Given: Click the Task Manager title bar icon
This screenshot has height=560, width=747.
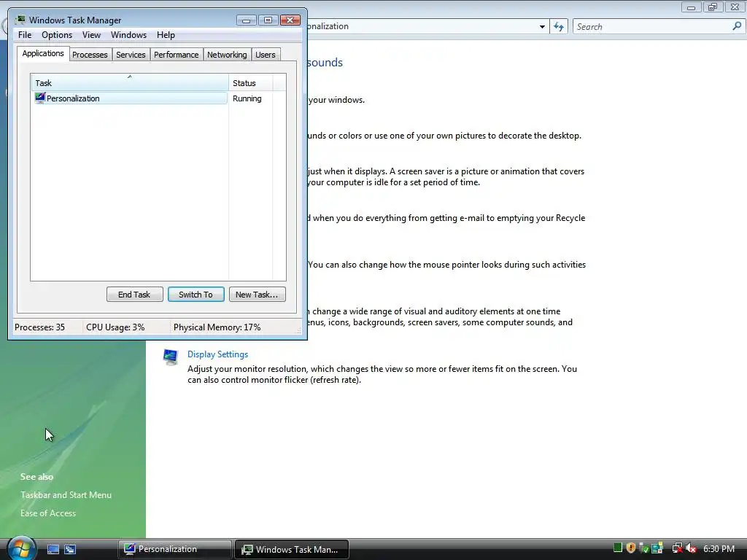Looking at the screenshot, I should (20, 20).
